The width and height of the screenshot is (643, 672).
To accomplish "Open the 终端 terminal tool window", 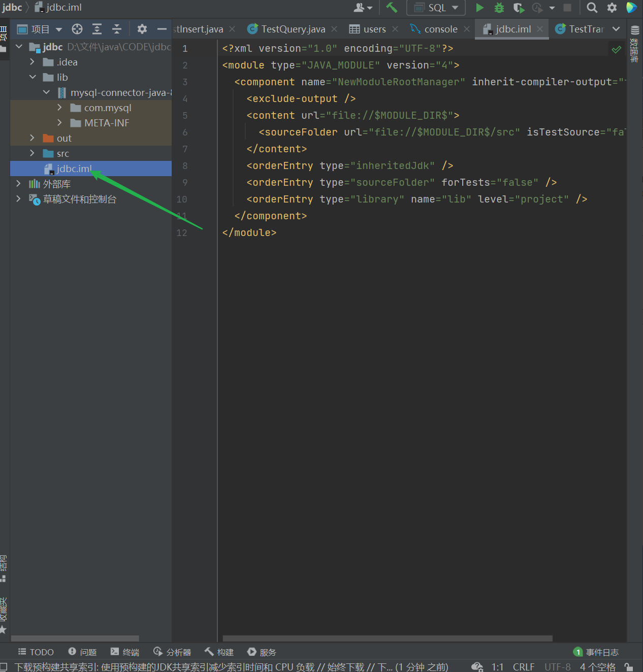I will (125, 652).
